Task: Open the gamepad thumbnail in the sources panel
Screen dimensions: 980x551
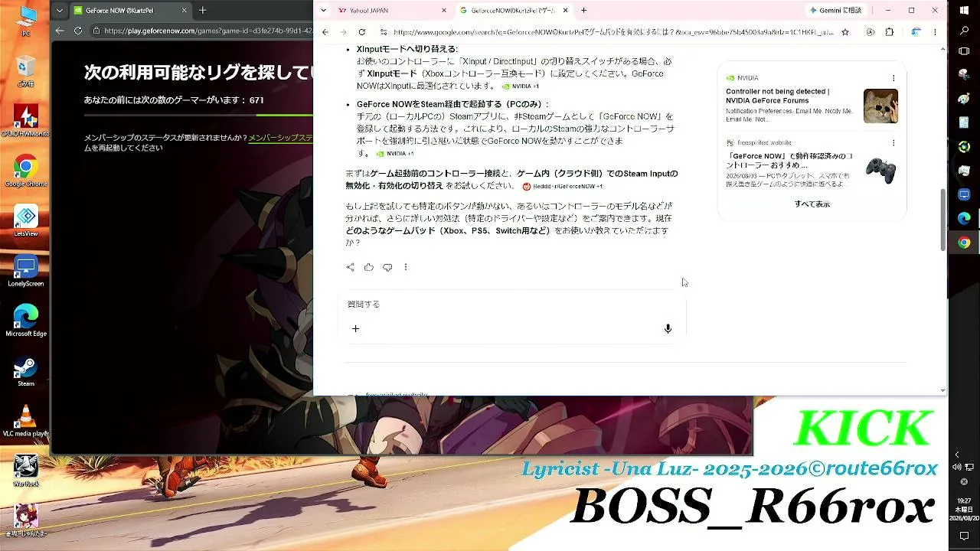Action: coord(880,170)
